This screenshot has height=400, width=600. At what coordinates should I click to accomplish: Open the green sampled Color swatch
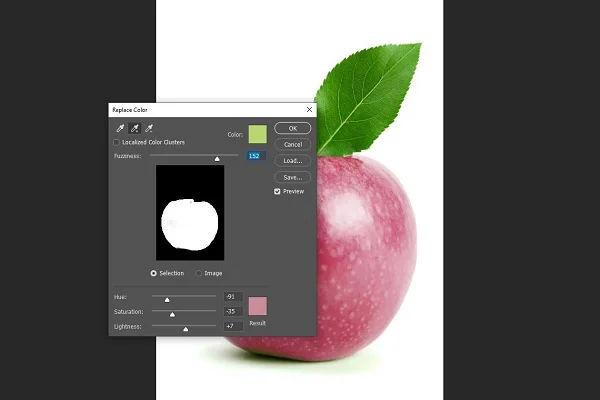[257, 134]
